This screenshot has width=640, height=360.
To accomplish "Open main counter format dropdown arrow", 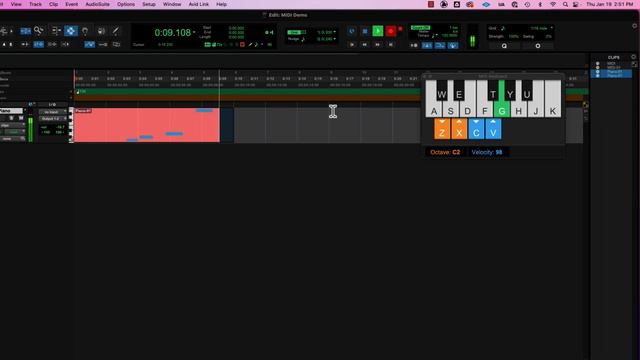I will [194, 32].
